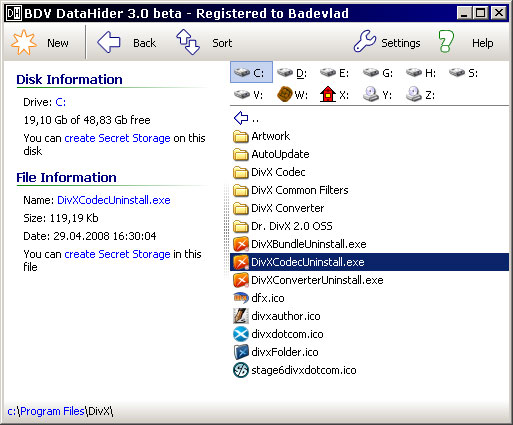Go back using the Back arrow icon
513x425 pixels.
click(109, 42)
